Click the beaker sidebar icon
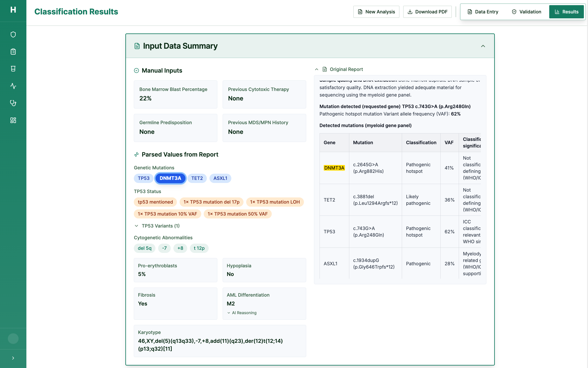This screenshot has height=368, width=588. (13, 69)
